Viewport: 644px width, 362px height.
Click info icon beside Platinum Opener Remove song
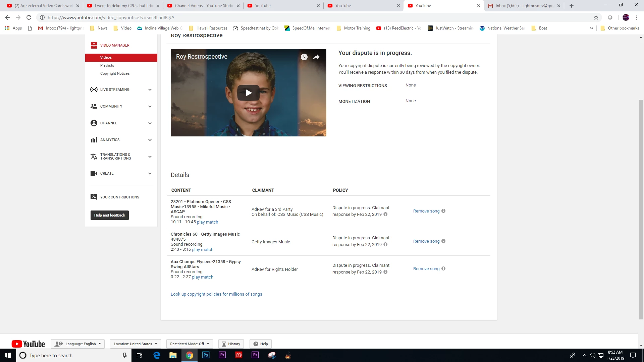[443, 211]
